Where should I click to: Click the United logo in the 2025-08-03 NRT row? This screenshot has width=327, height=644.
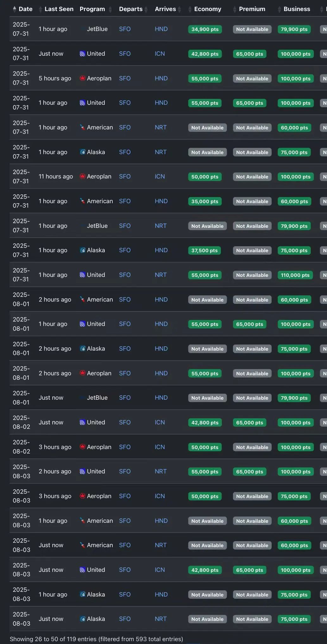tap(82, 472)
